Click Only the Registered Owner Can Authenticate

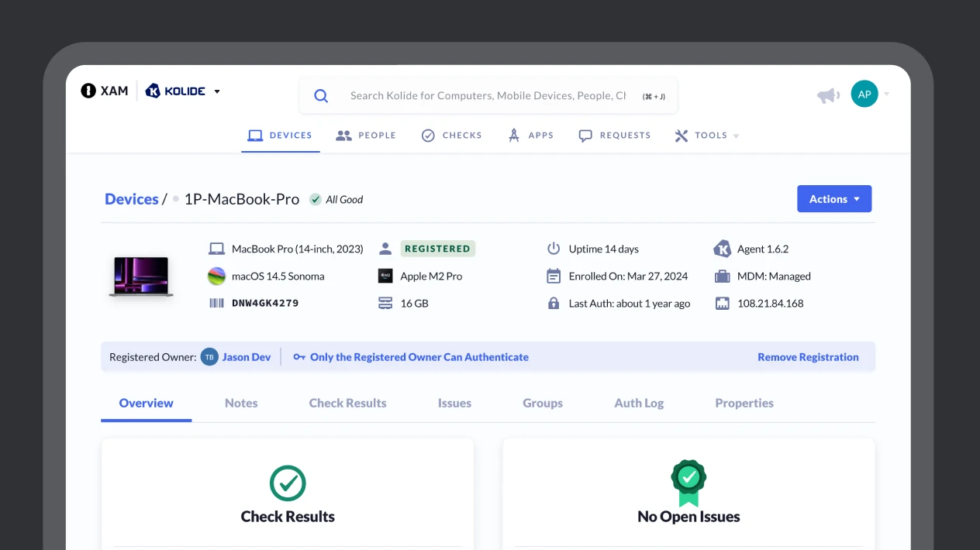click(419, 357)
